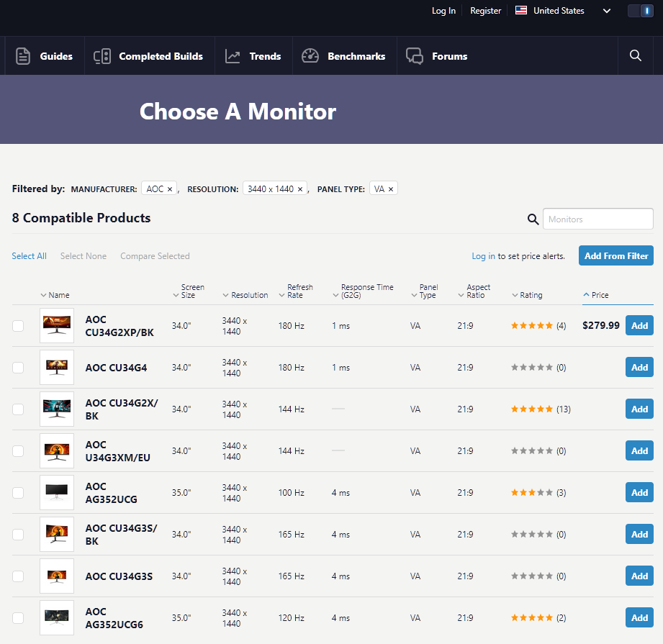Image resolution: width=663 pixels, height=644 pixels.
Task: Check box for AOC AG352UCG6
Action: coord(18,618)
